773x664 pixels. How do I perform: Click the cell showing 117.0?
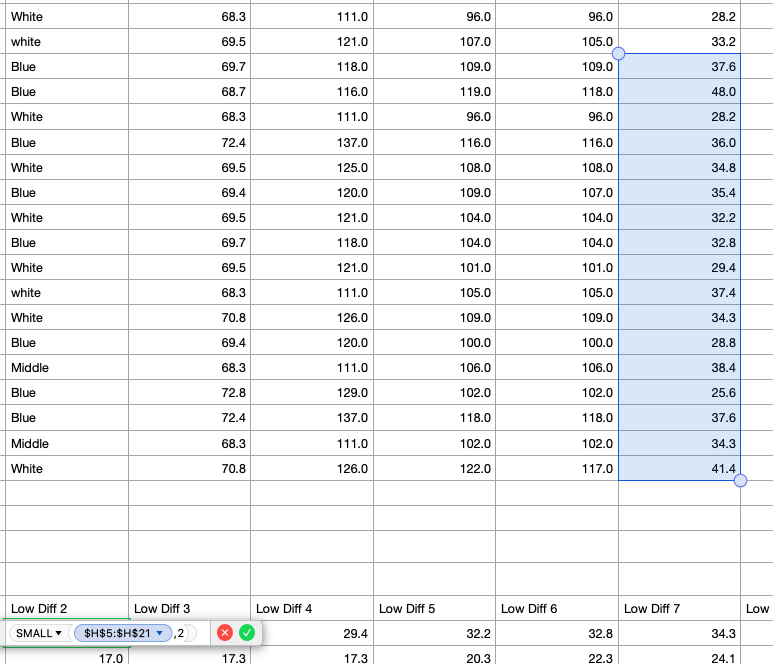557,468
